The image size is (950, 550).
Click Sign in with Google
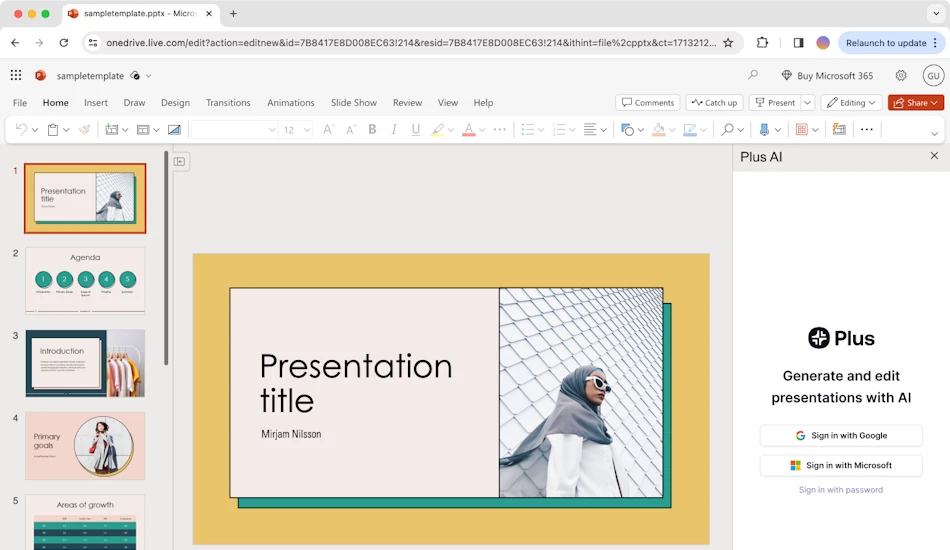[x=841, y=435]
